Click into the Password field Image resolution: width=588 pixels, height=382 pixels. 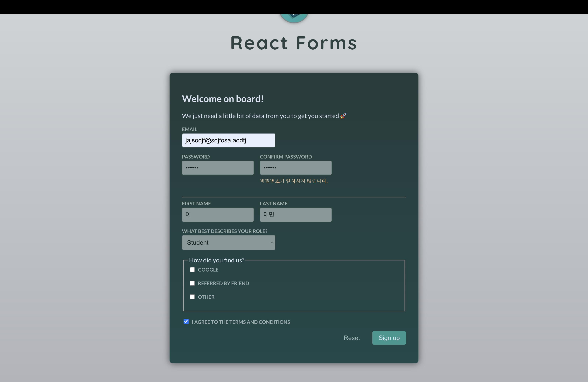tap(217, 168)
